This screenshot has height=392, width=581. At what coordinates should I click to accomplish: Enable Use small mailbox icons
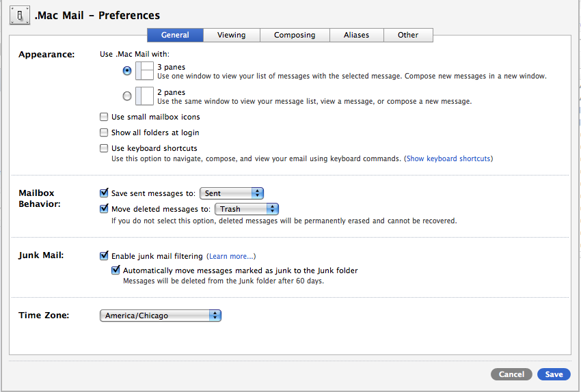pyautogui.click(x=104, y=117)
